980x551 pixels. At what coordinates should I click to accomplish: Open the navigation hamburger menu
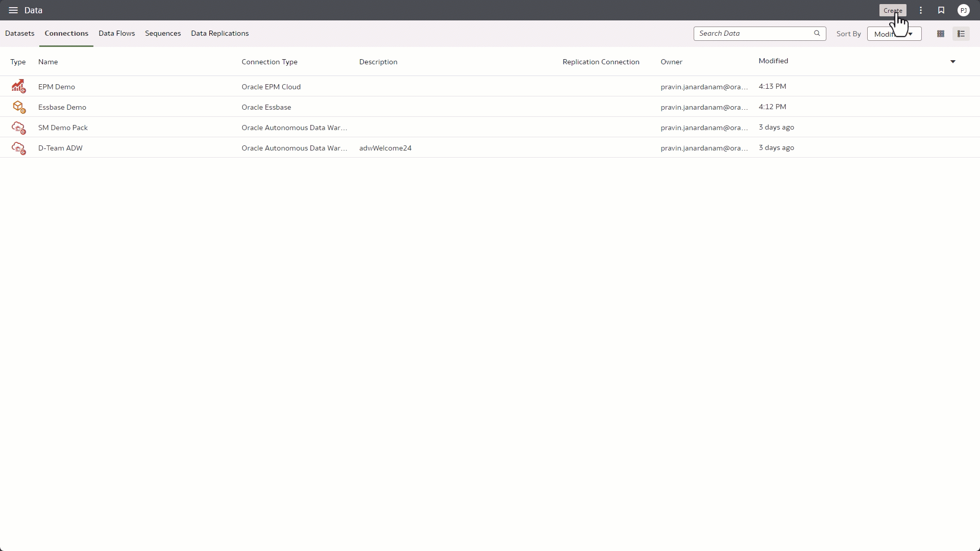13,10
